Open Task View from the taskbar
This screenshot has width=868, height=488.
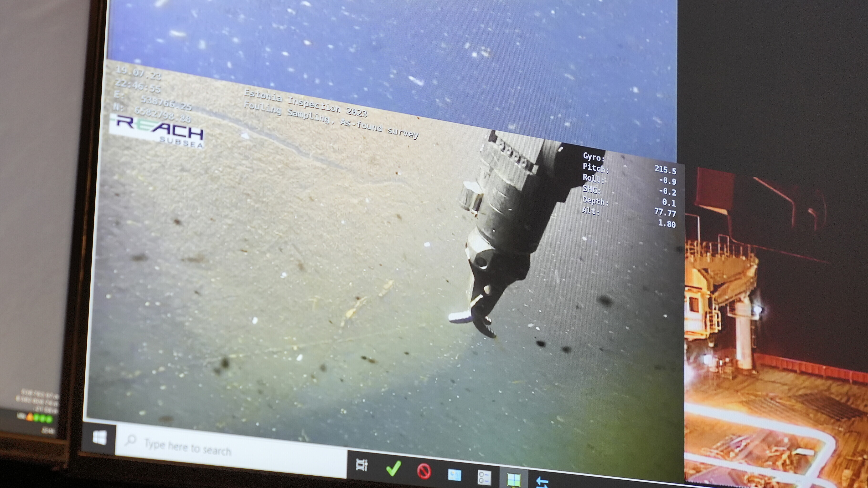pos(362,465)
